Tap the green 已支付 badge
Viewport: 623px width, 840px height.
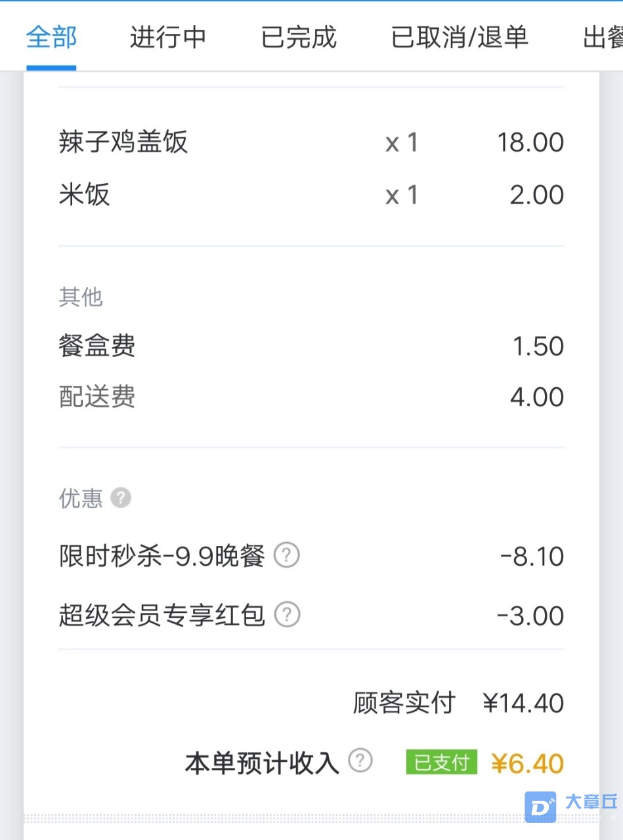tap(442, 763)
